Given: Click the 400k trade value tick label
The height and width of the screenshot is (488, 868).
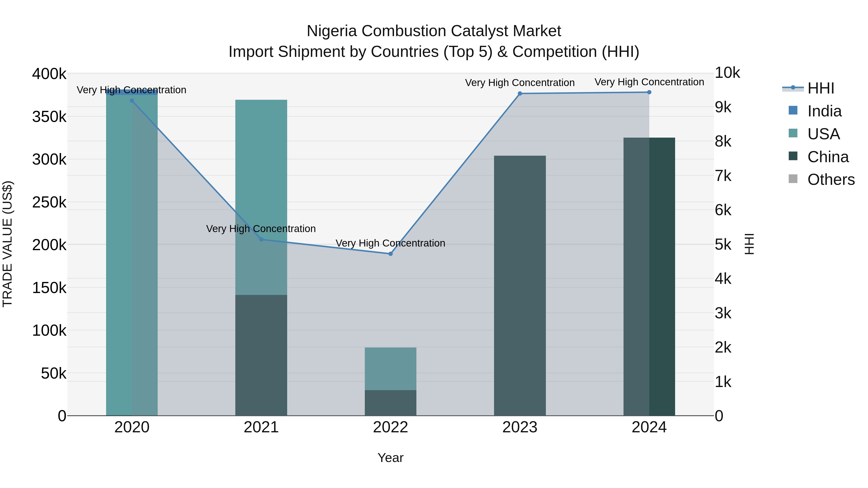Looking at the screenshot, I should 49,74.
